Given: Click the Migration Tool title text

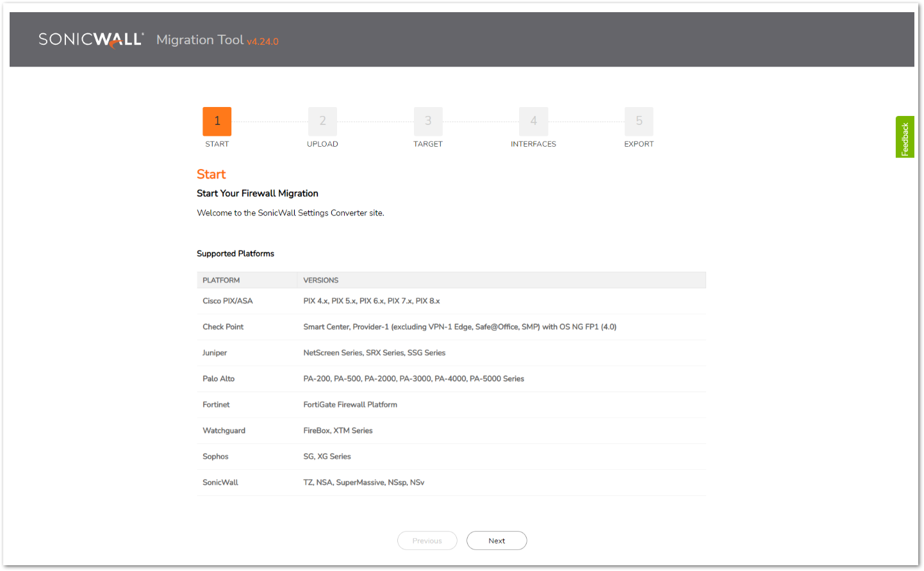Looking at the screenshot, I should pyautogui.click(x=200, y=40).
